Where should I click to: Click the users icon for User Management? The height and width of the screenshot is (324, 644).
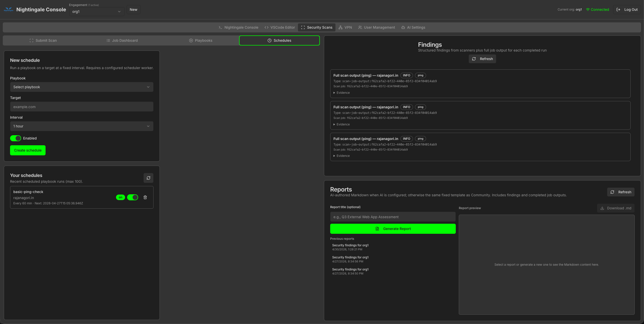tap(360, 27)
